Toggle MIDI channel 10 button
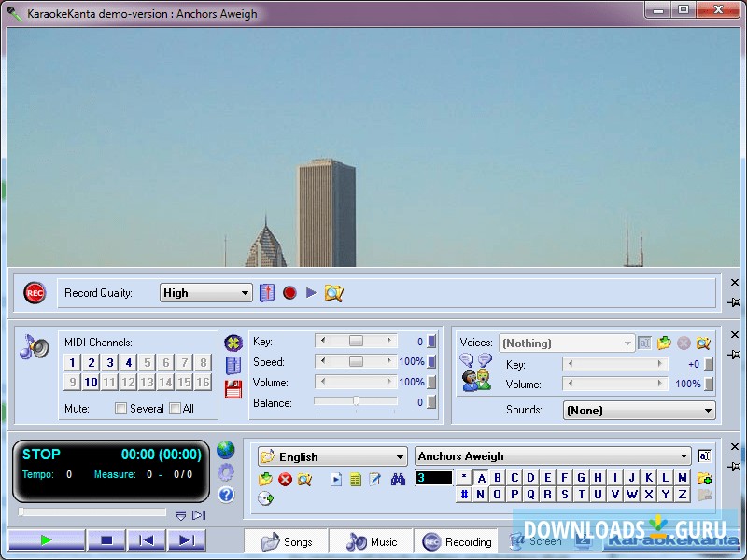The image size is (747, 560). [x=92, y=382]
